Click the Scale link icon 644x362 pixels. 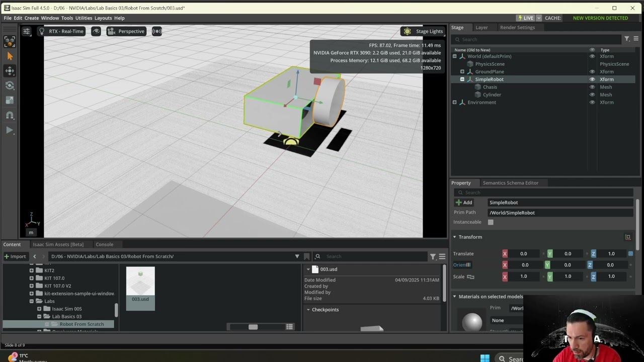click(x=470, y=277)
